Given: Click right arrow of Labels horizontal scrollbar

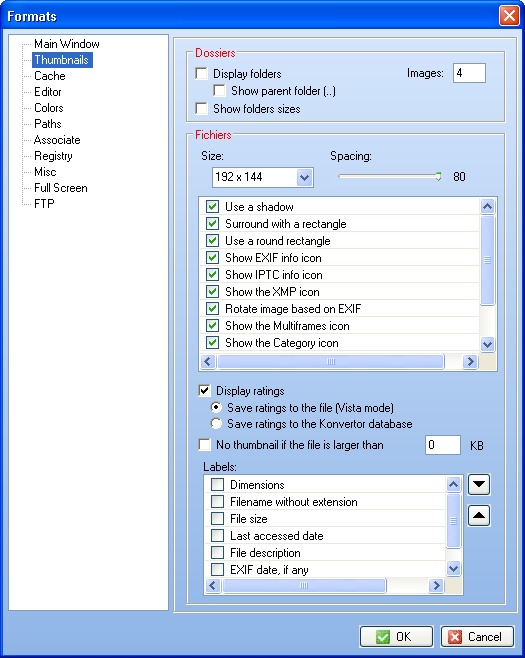Looking at the screenshot, I should [436, 585].
